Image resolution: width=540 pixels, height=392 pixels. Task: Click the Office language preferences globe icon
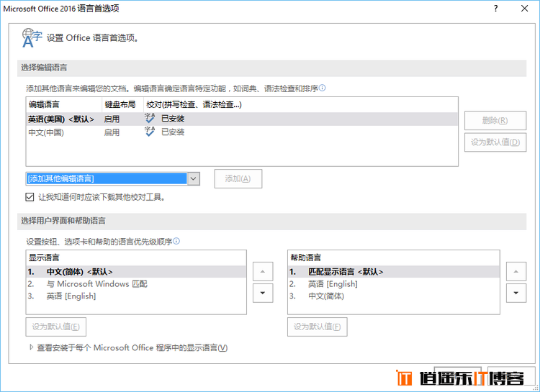[32, 37]
